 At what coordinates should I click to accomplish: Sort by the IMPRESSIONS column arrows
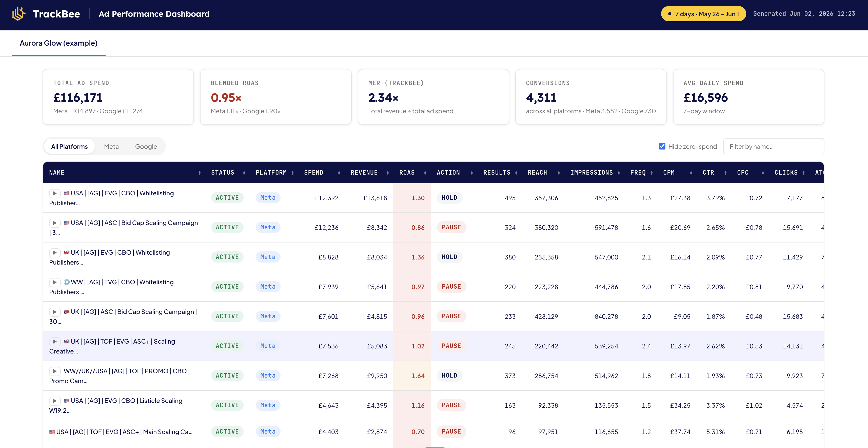click(619, 173)
